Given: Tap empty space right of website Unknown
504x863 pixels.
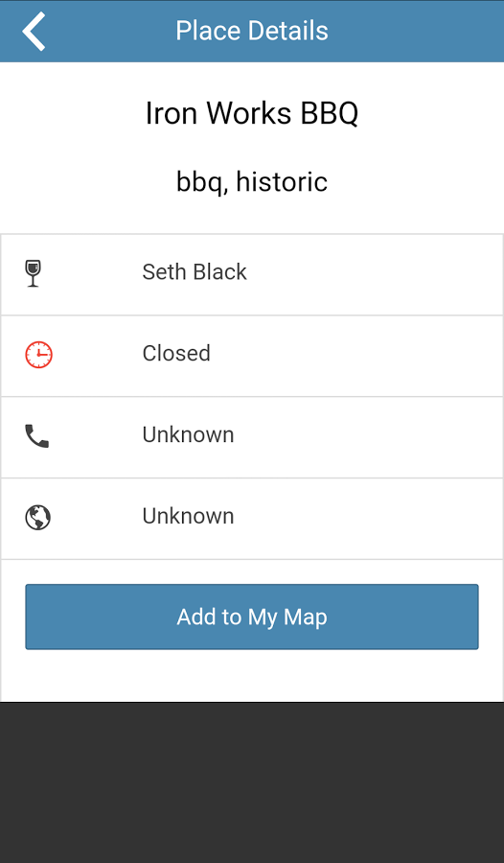Looking at the screenshot, I should [369, 519].
